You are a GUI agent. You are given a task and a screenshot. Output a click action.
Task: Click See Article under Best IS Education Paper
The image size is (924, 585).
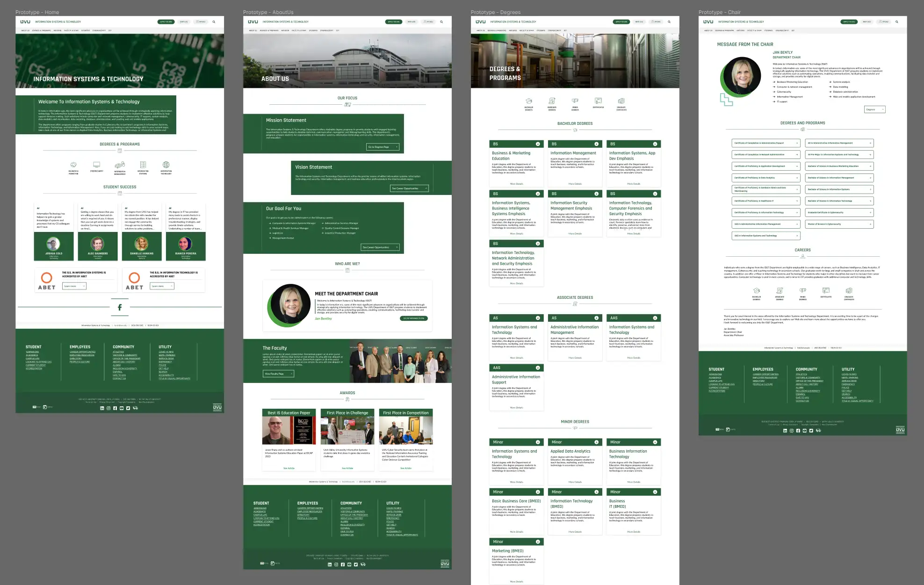click(x=289, y=468)
